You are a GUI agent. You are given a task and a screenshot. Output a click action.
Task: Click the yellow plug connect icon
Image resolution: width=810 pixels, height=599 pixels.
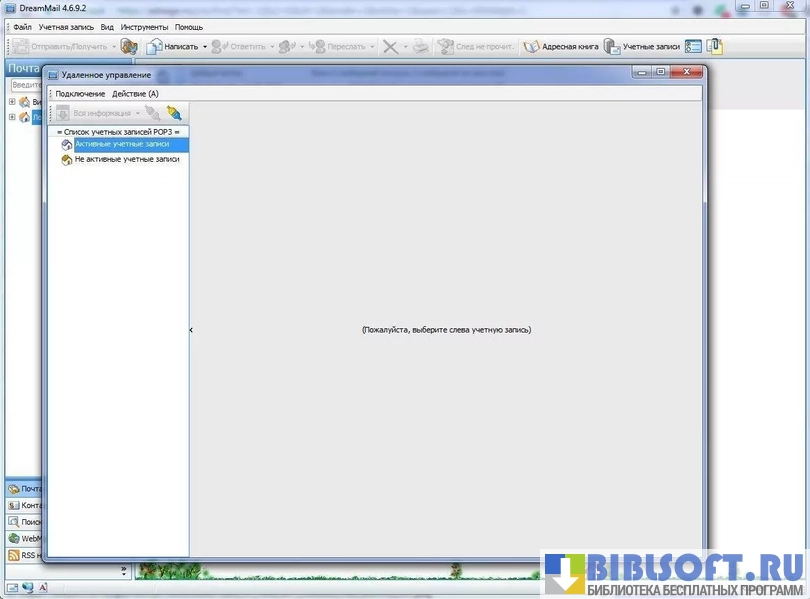(174, 113)
